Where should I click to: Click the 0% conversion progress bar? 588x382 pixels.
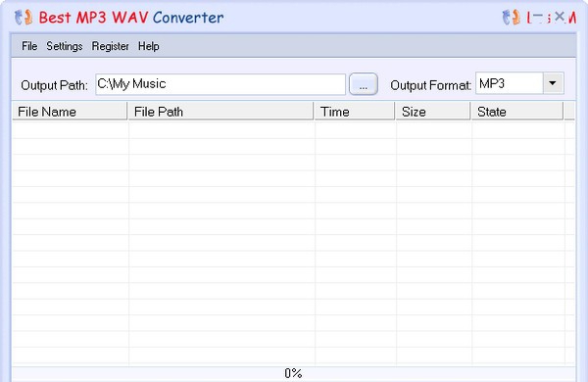pyautogui.click(x=294, y=373)
